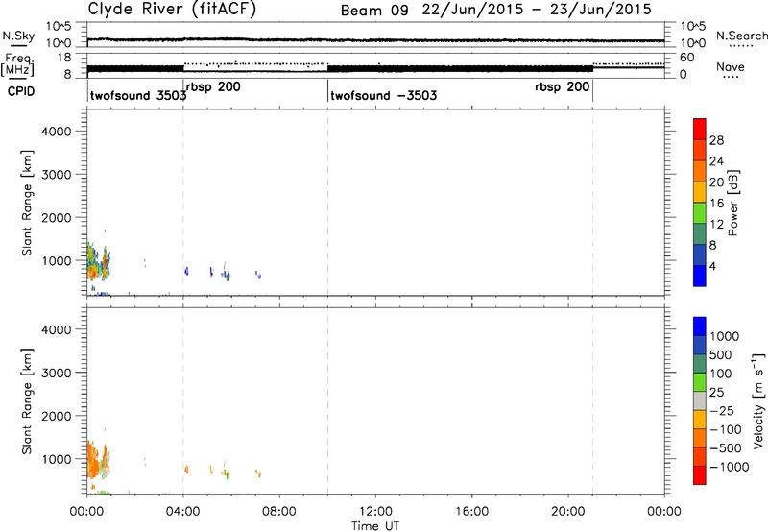768x532 pixels.
Task: Select the orange power segment between 20 and 24
Action: point(700,171)
